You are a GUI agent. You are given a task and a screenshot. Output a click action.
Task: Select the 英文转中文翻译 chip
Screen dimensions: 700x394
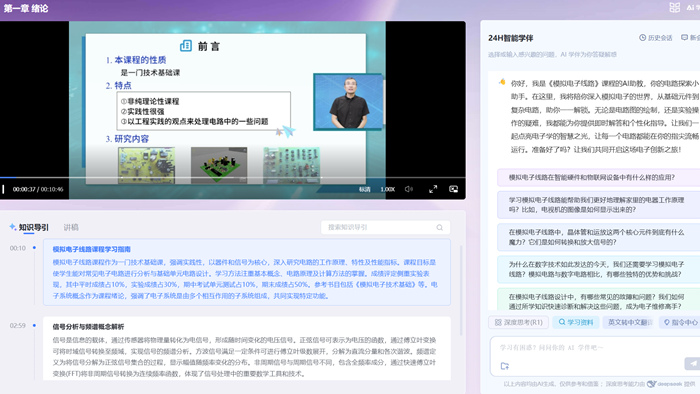pos(629,322)
